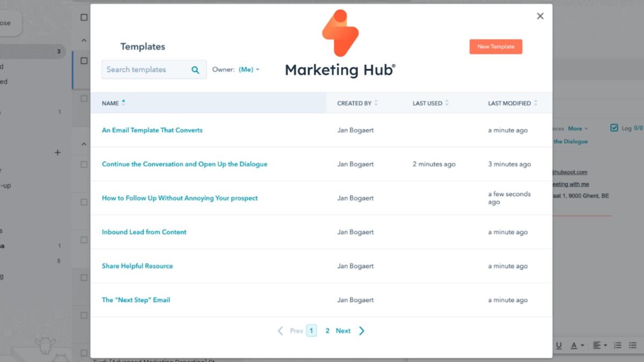Click Jan Bogaert in Inbound Lead row
The image size is (644, 362).
355,232
